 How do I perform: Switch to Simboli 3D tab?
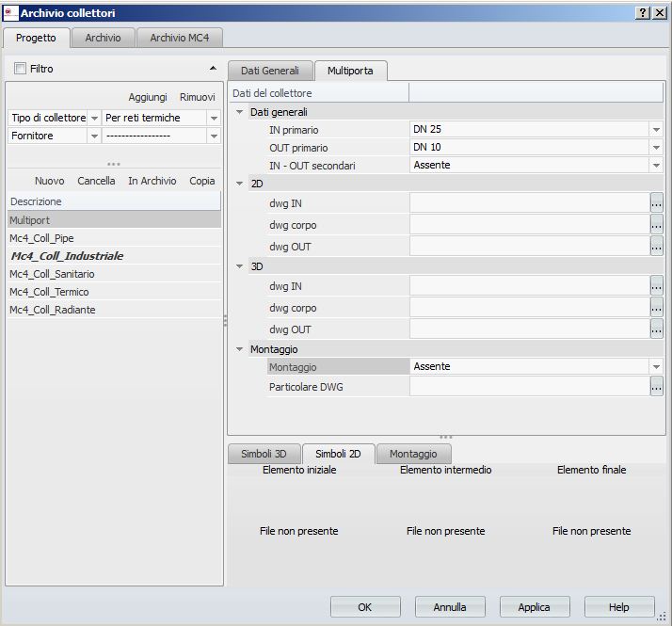coord(264,454)
